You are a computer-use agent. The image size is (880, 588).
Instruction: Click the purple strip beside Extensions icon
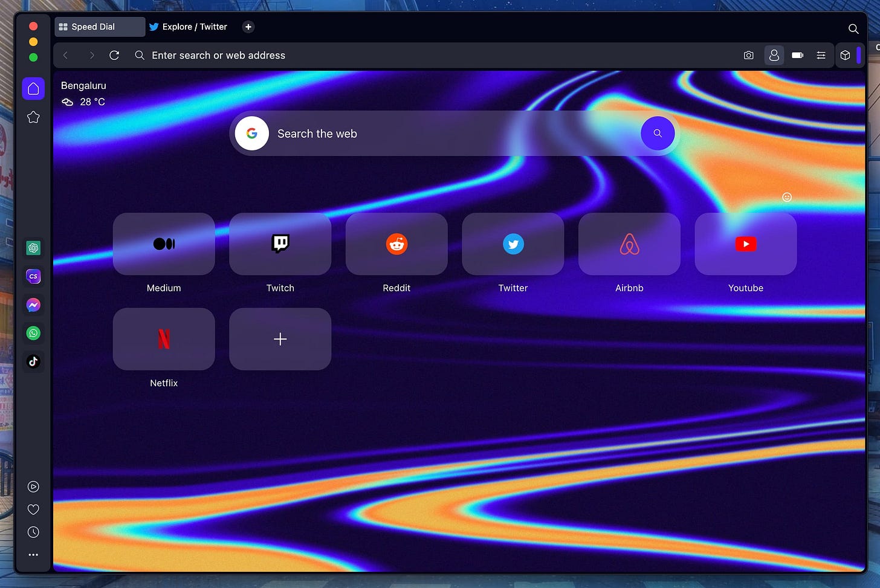858,55
